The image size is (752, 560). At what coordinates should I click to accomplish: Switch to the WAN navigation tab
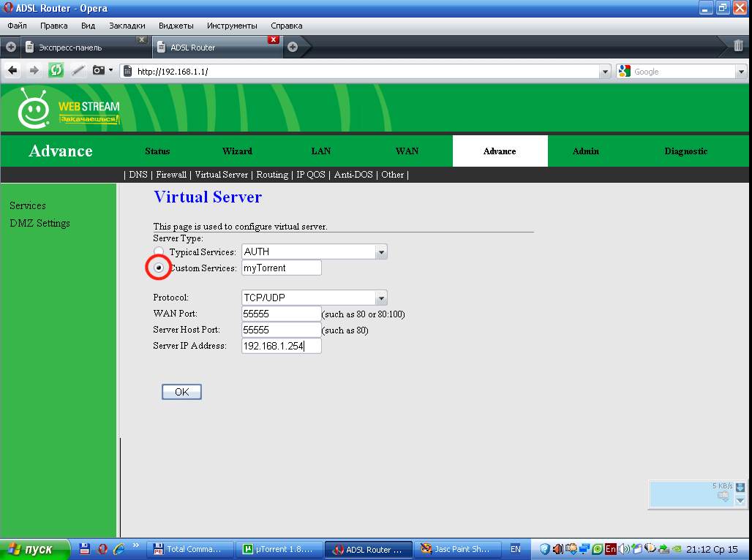coord(407,151)
